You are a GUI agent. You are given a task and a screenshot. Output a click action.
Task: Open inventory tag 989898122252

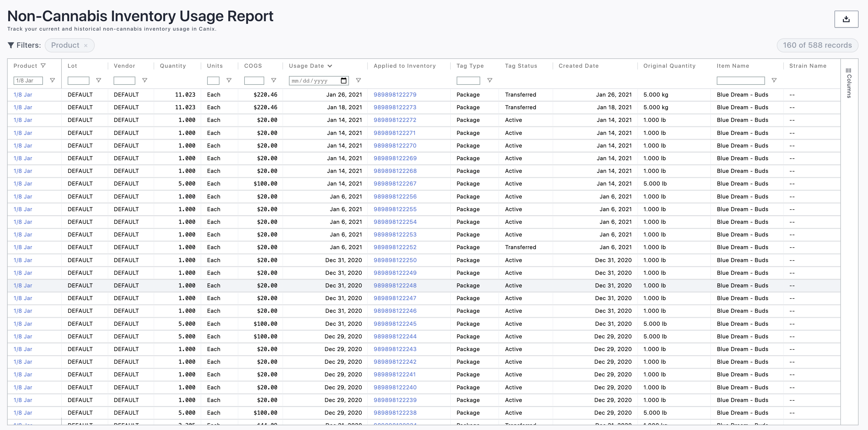click(395, 247)
